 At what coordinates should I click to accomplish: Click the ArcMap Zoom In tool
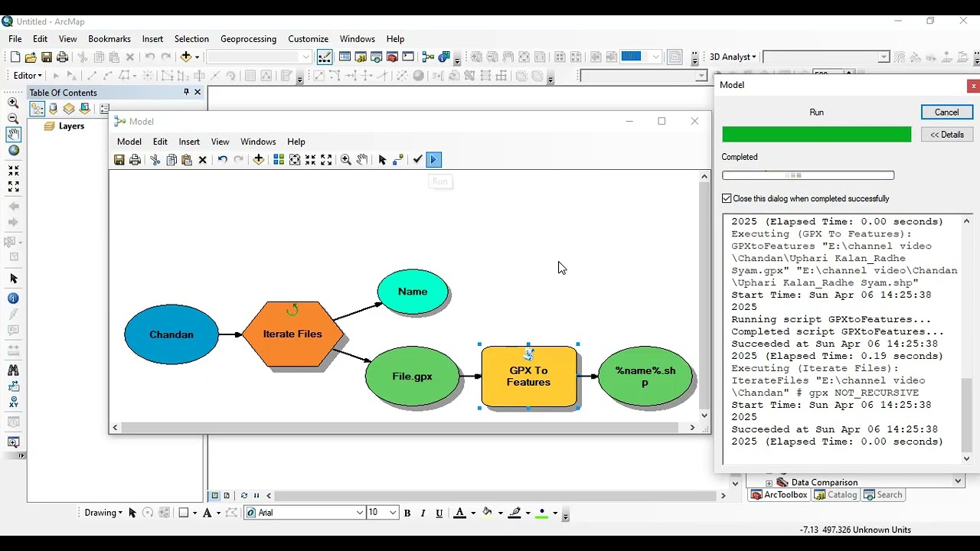[13, 103]
